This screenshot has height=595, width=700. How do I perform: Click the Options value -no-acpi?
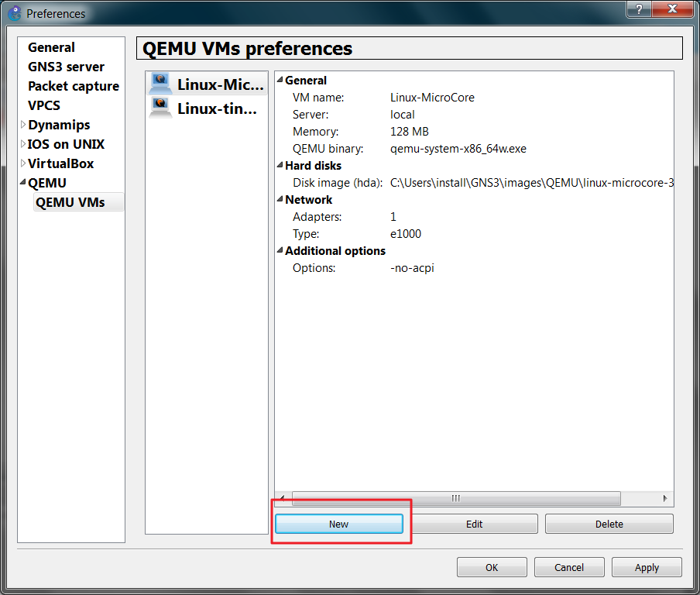[412, 267]
